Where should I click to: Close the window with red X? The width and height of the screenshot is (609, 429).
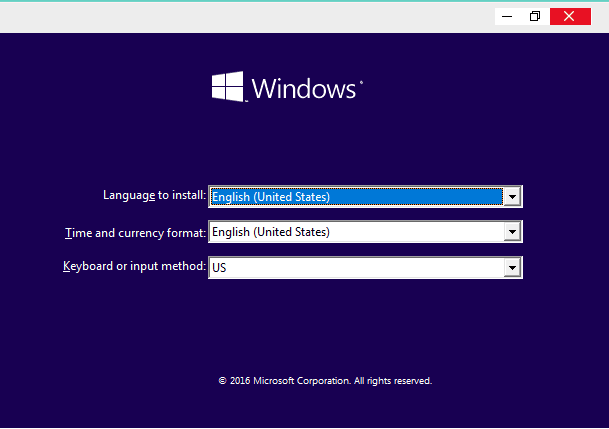pos(570,16)
